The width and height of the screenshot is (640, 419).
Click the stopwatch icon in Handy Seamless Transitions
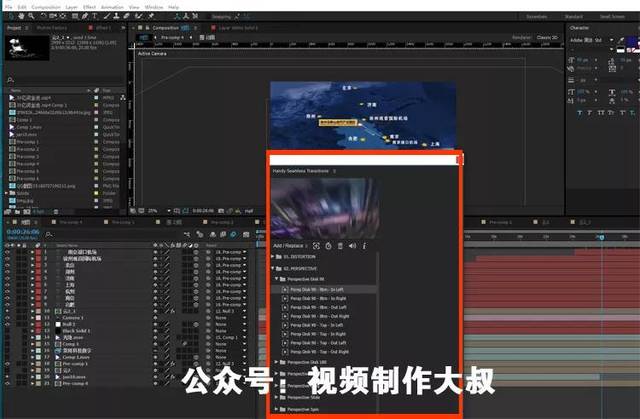point(329,246)
